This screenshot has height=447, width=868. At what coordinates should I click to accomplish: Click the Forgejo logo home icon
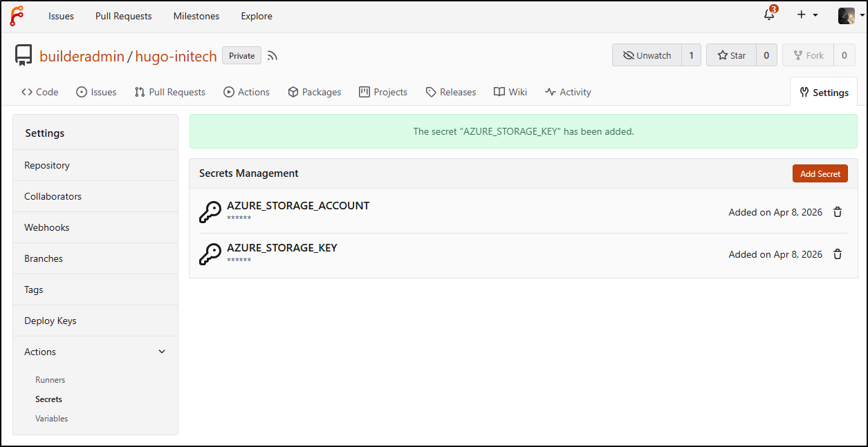[x=17, y=16]
